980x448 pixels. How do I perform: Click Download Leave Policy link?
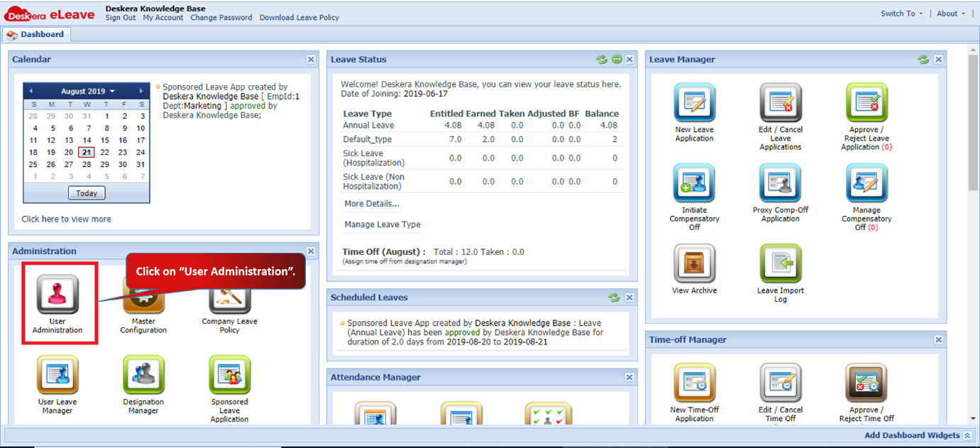[299, 18]
